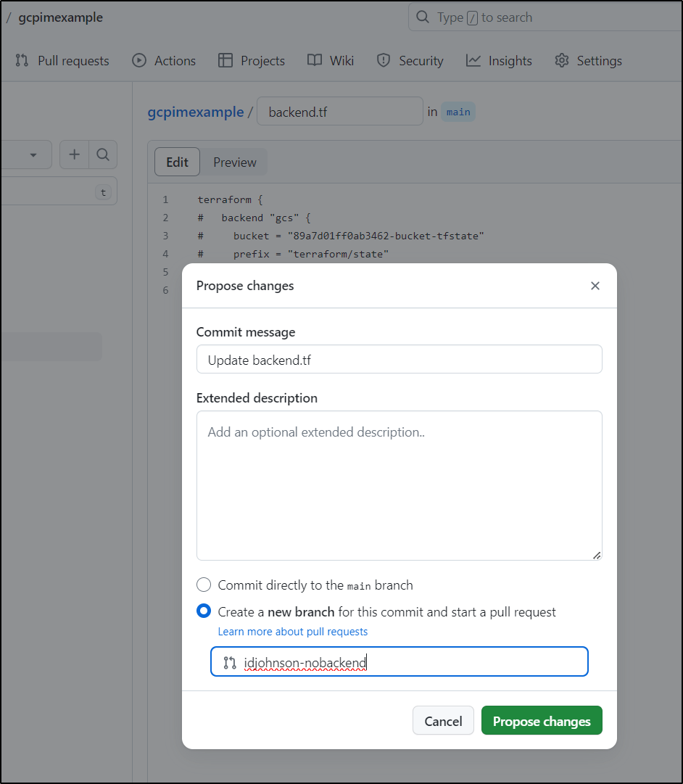Click the Cancel button
Screen dimensions: 683x784
point(443,720)
